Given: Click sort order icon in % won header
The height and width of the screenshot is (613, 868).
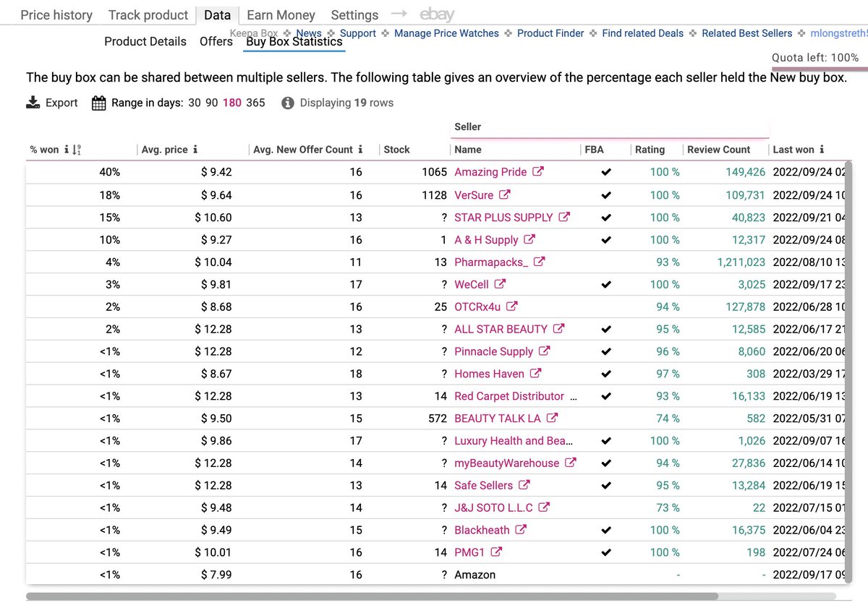Looking at the screenshot, I should (x=77, y=150).
